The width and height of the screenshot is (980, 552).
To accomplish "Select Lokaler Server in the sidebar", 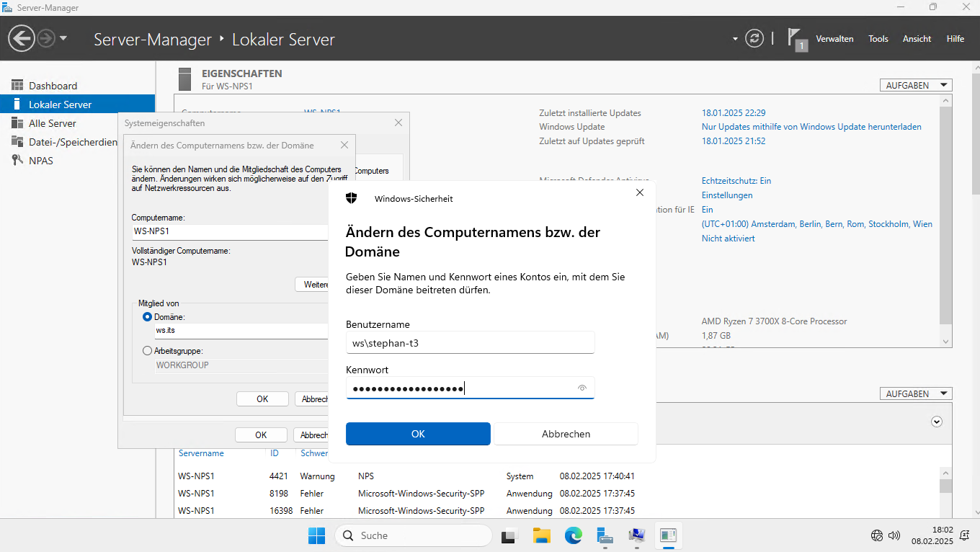I will click(x=77, y=104).
